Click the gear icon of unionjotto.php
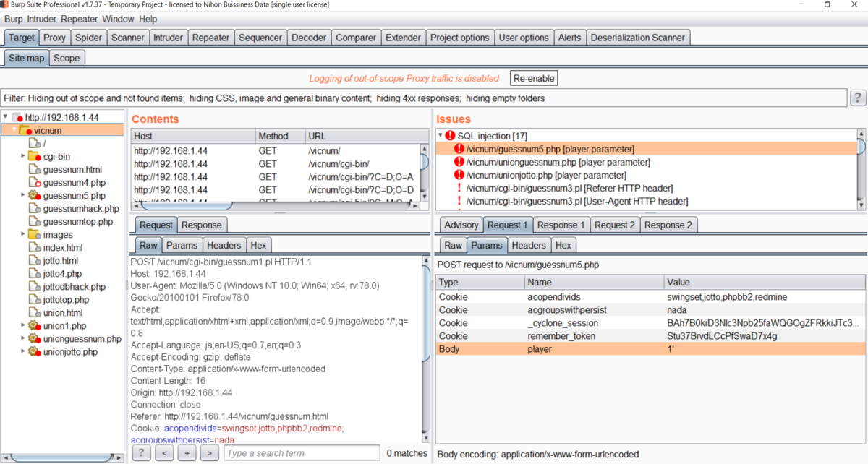868x464 pixels. [x=35, y=352]
